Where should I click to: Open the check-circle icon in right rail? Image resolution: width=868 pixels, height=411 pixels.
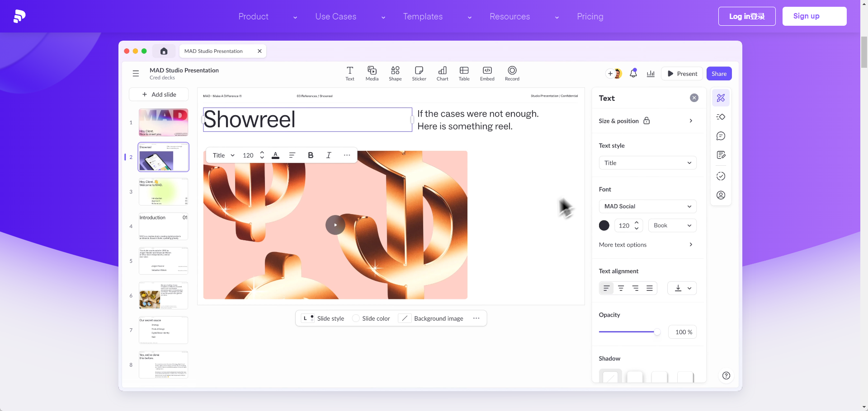point(721,176)
